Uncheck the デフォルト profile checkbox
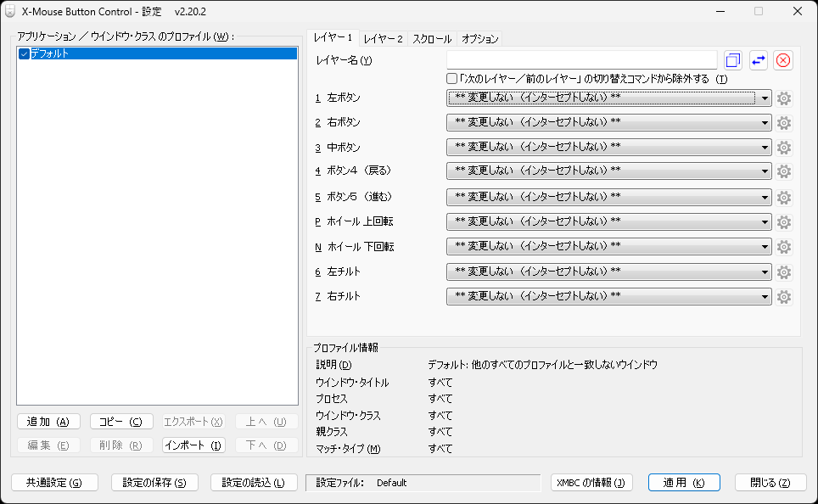The width and height of the screenshot is (818, 504). (x=24, y=53)
